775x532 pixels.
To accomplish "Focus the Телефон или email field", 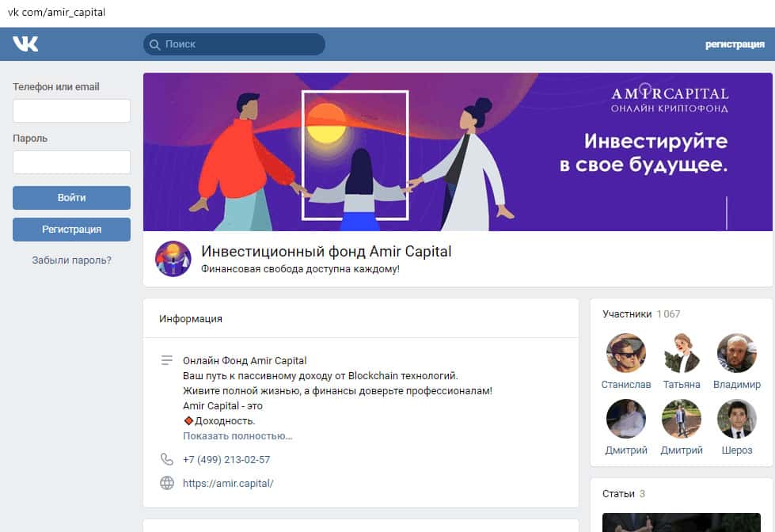I will coord(72,111).
